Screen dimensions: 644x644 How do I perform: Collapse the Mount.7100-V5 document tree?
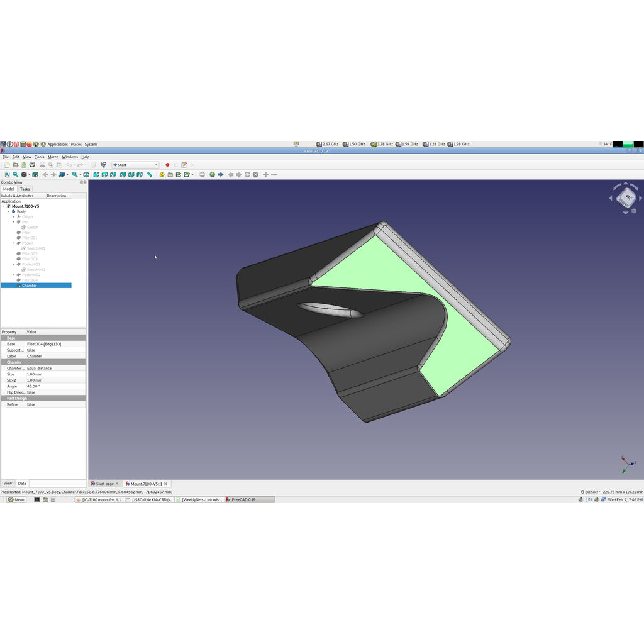3,206
